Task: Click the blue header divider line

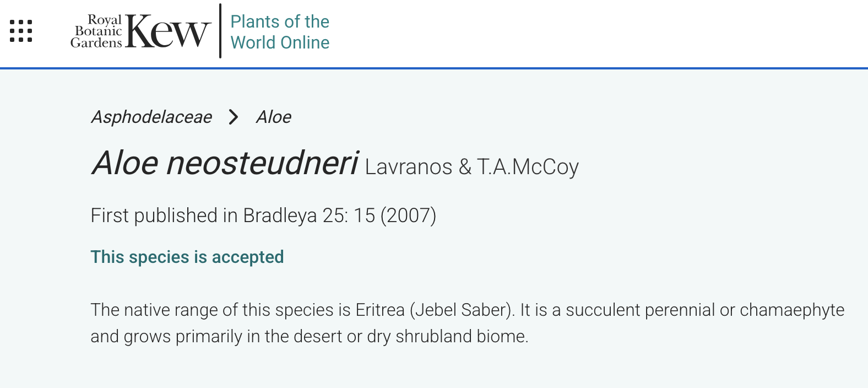Action: pos(434,68)
